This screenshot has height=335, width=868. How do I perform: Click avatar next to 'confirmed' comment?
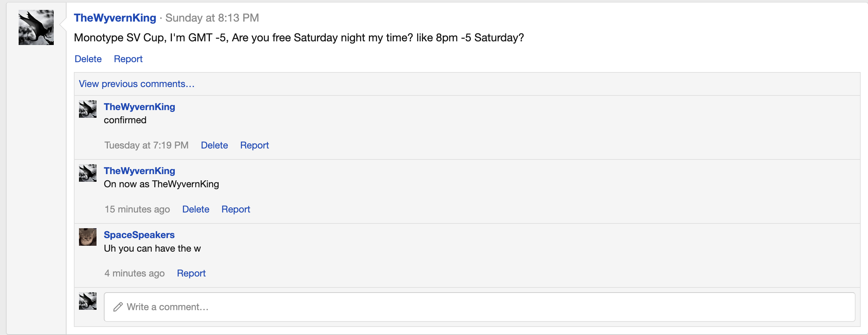(x=87, y=109)
